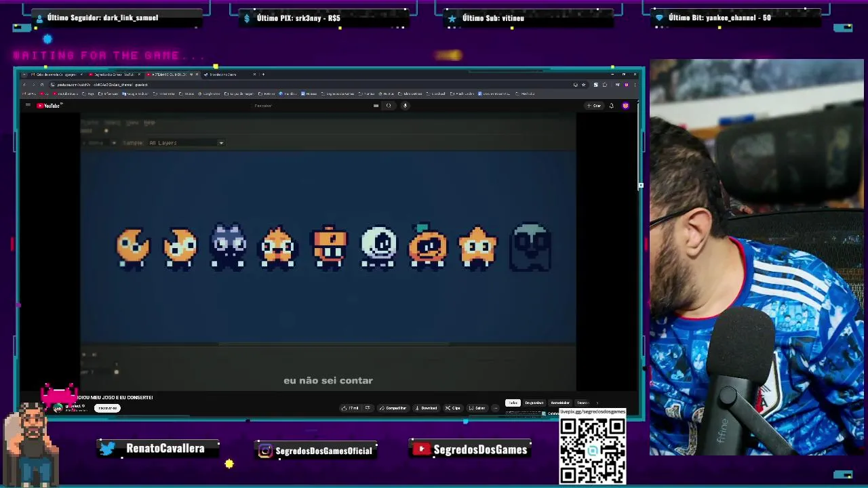Activate voice search microphone
This screenshot has height=488, width=868.
(406, 106)
